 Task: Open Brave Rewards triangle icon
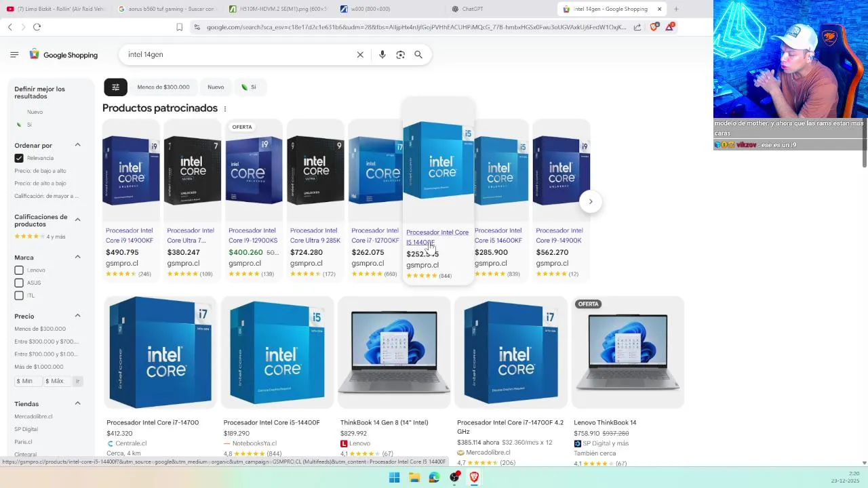pyautogui.click(x=670, y=26)
